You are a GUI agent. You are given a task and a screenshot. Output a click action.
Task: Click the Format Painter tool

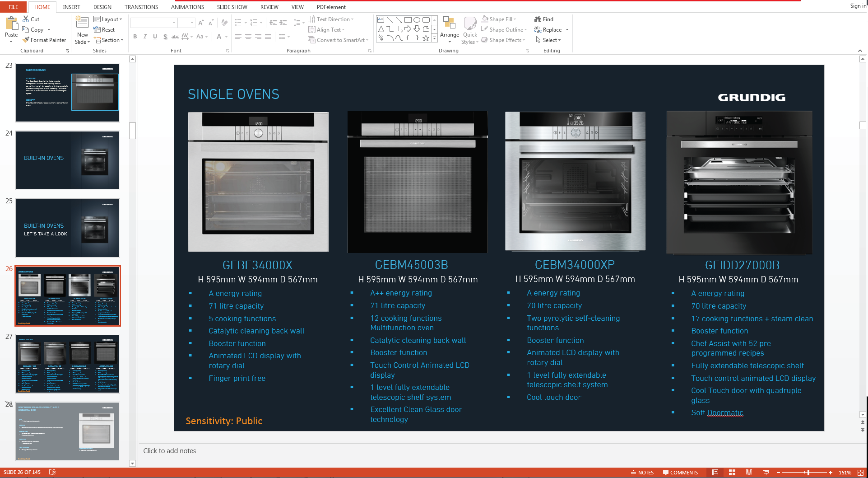tap(44, 40)
